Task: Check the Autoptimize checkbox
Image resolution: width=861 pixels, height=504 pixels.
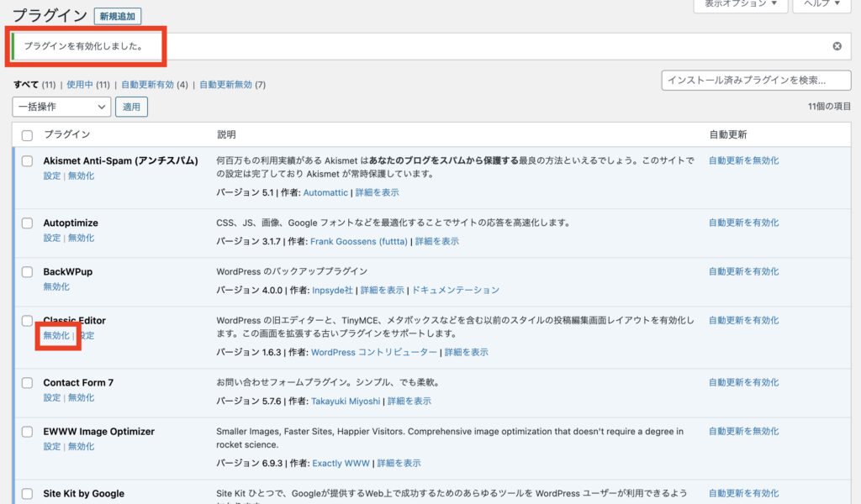Action: pyautogui.click(x=27, y=223)
